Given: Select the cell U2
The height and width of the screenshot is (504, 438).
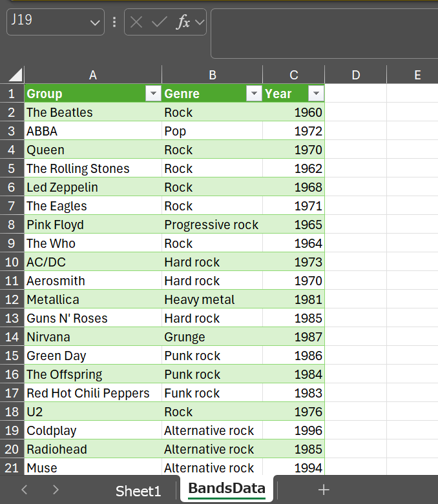Looking at the screenshot, I should pyautogui.click(x=93, y=412).
